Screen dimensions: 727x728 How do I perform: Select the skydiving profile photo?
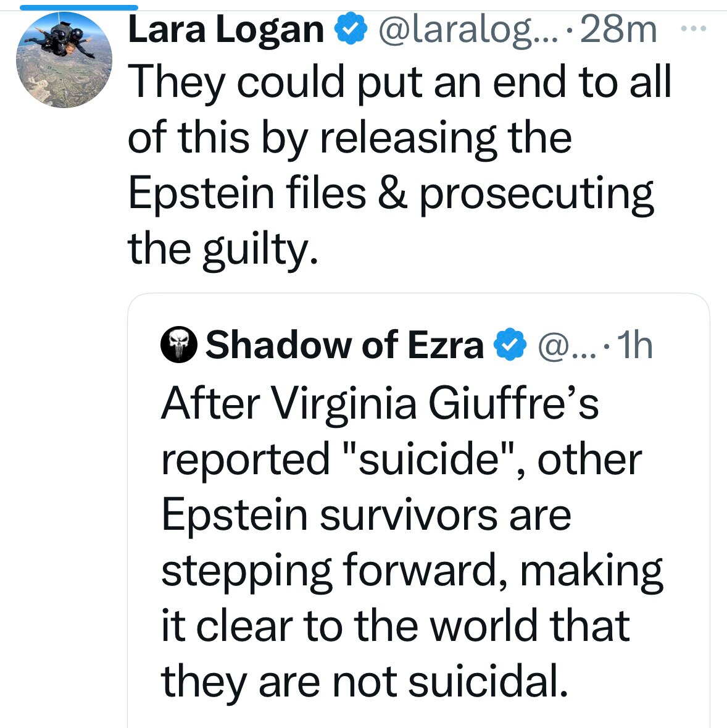click(x=63, y=59)
